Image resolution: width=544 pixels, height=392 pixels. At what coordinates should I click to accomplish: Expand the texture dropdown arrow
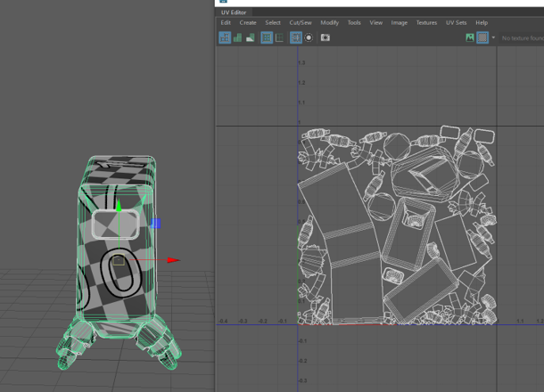point(493,37)
